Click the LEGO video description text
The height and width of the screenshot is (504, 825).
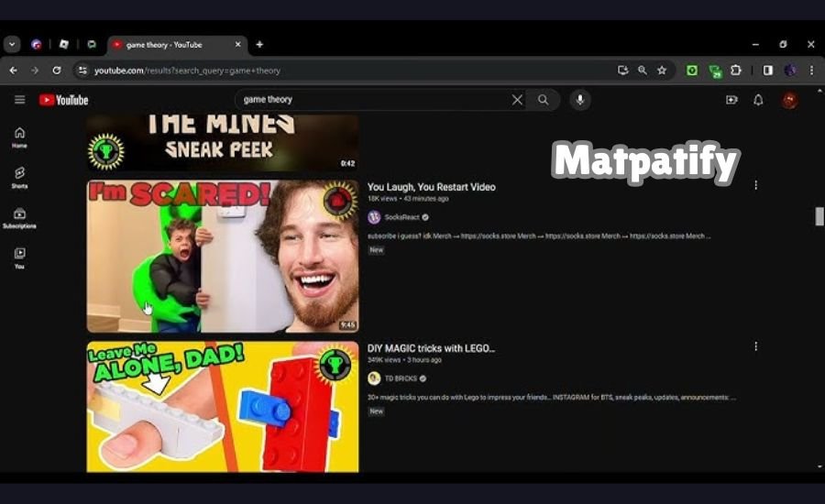coord(552,397)
